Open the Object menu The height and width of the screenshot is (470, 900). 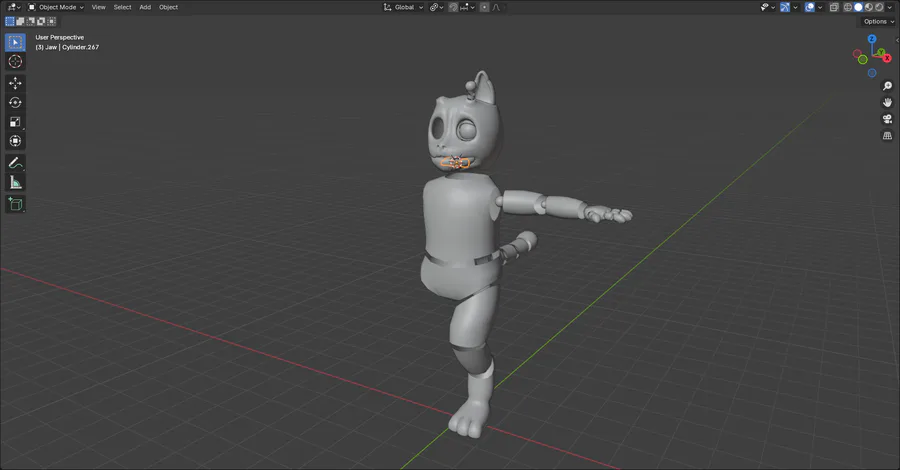(168, 7)
